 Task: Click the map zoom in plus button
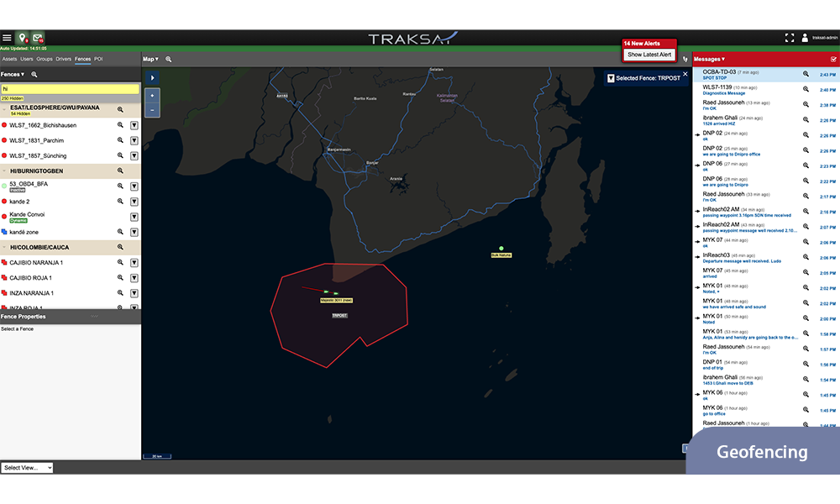tap(152, 97)
